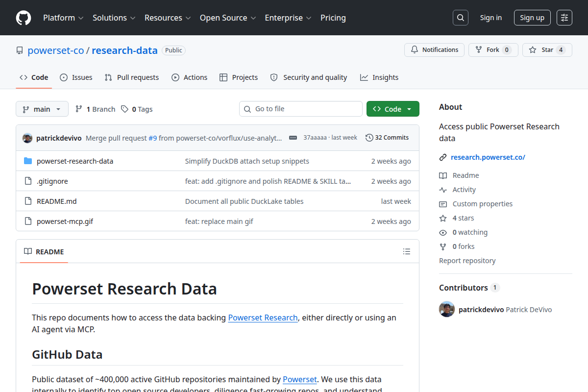Click the Contributors heading link
The image size is (588, 392).
[x=469, y=288]
